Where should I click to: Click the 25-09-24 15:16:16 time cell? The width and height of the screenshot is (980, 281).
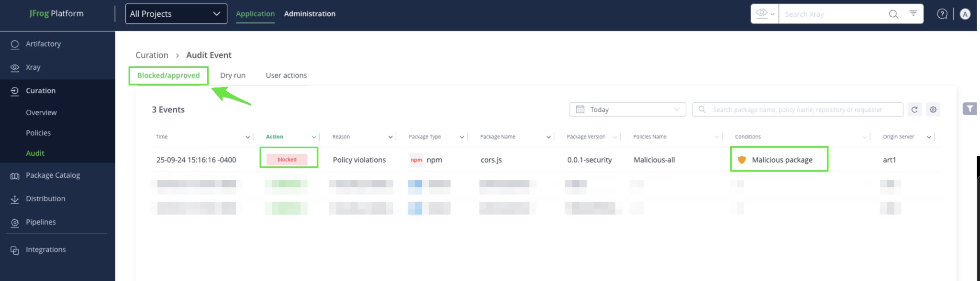[x=196, y=160]
